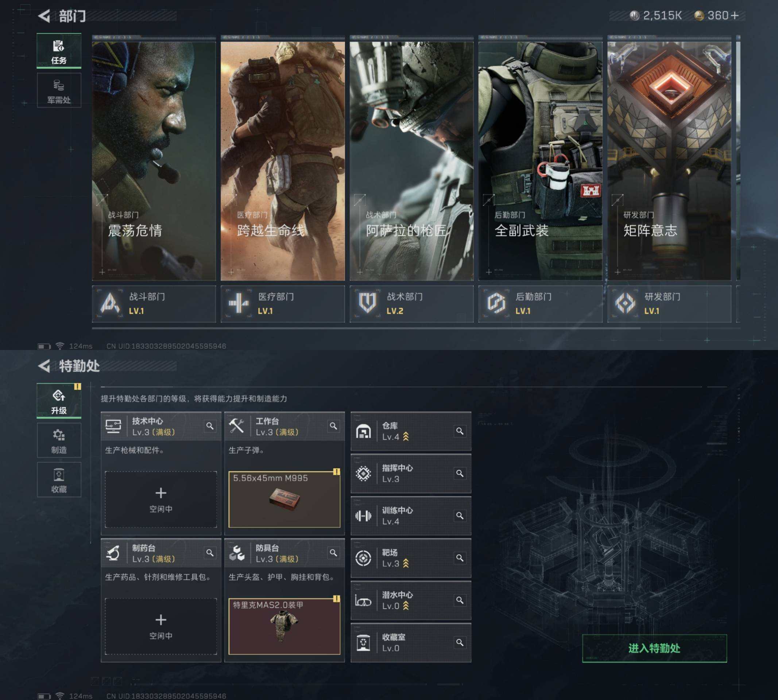The height and width of the screenshot is (700, 778).
Task: Add crafting in idle 制药台 slot
Action: coord(161,626)
